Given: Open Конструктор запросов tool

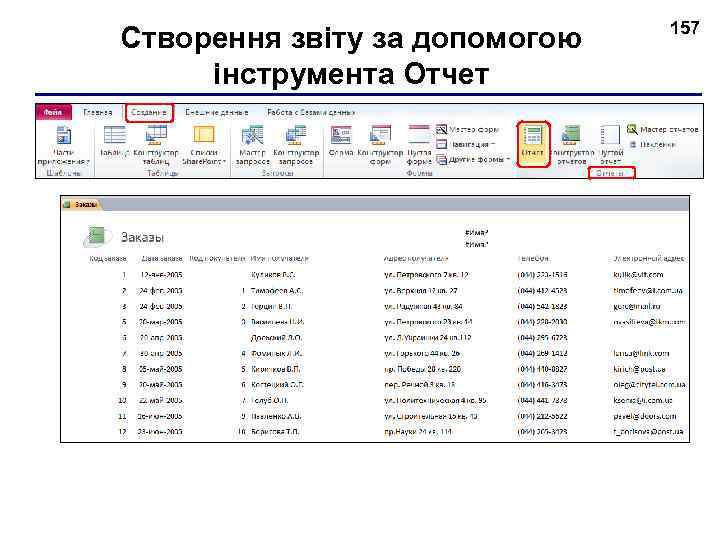Looking at the screenshot, I should 296,146.
